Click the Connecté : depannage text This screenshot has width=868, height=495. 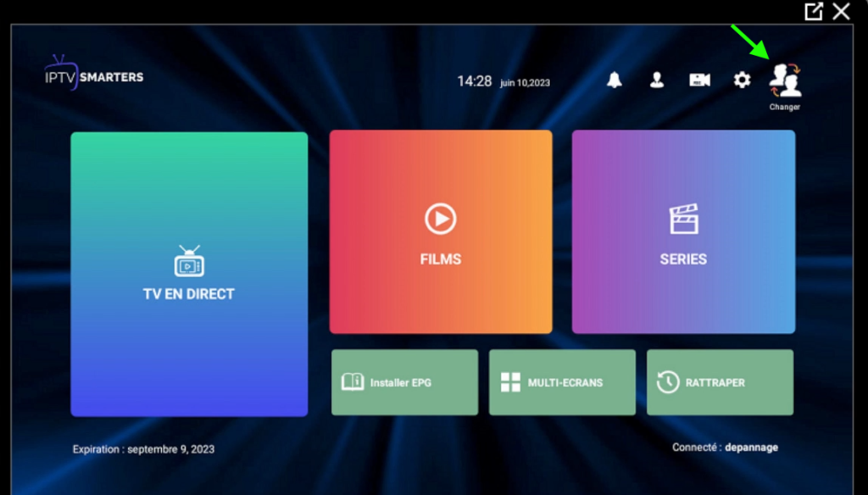coord(726,448)
